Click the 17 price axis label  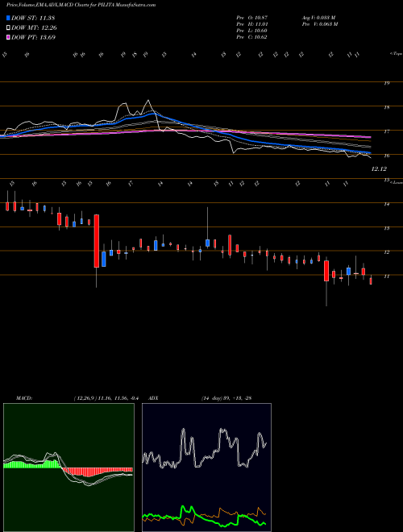tap(386, 131)
